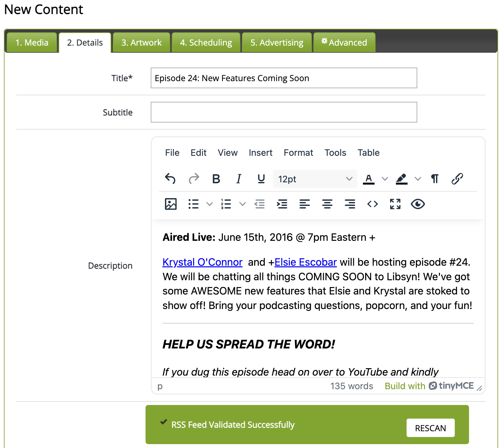Screen dimensions: 502x448
Task: Apply the background highlight color
Action: [x=401, y=178]
